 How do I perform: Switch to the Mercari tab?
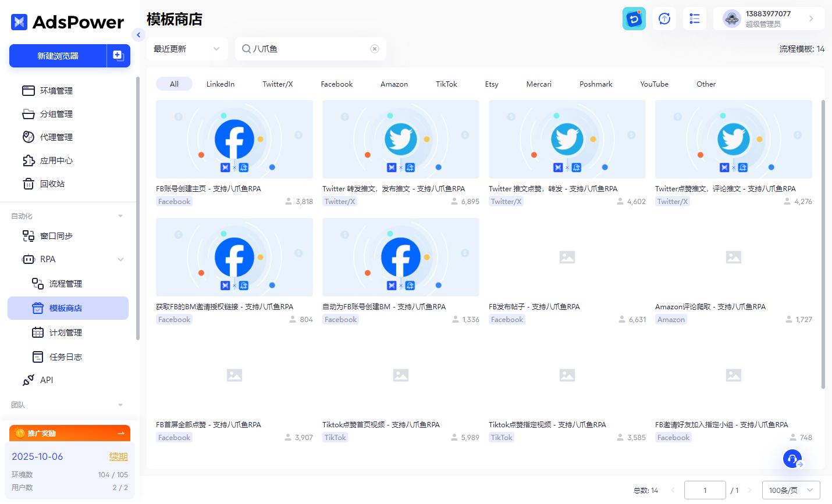tap(539, 84)
